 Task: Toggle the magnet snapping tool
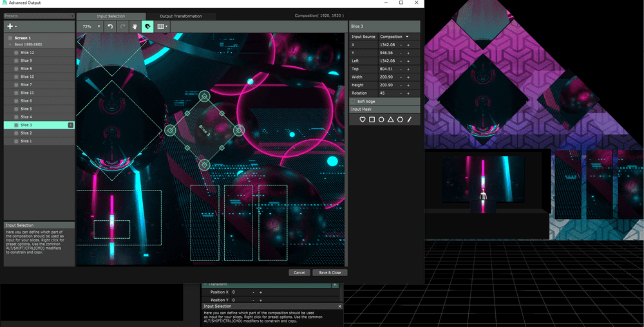pyautogui.click(x=147, y=26)
